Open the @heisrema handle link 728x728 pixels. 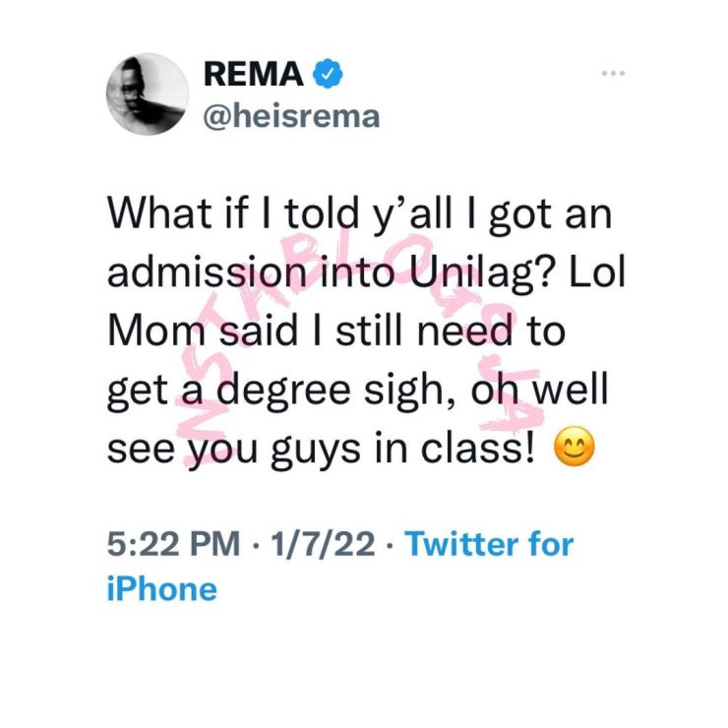pos(291,116)
